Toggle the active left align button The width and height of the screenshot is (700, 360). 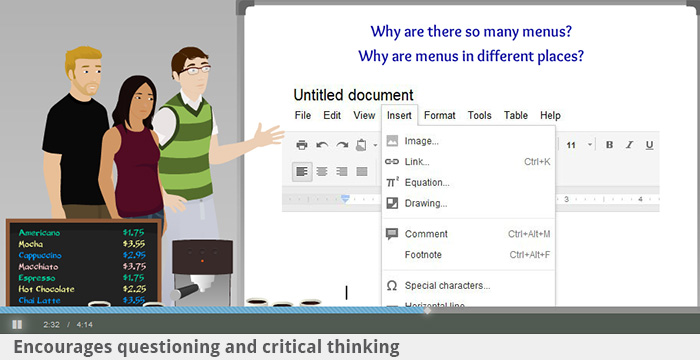(302, 172)
